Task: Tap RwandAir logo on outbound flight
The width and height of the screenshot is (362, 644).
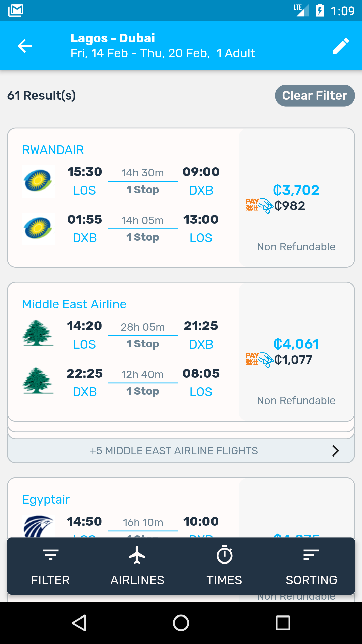Action: (39, 181)
